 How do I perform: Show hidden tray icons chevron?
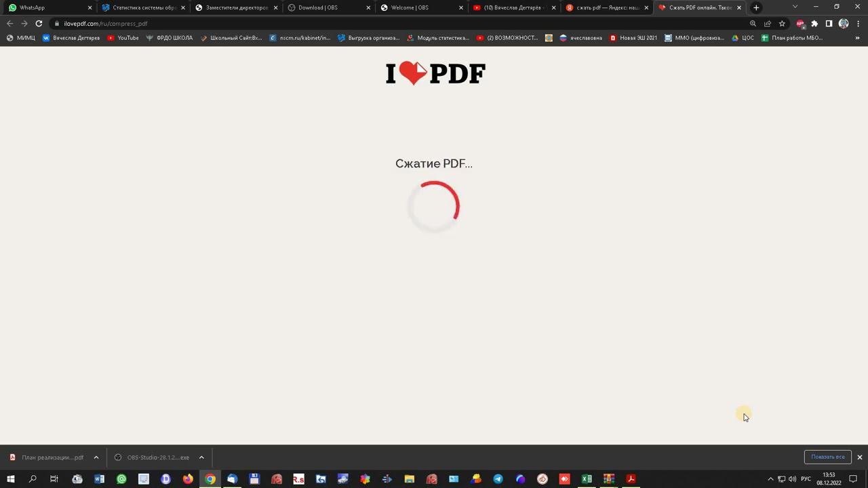tap(770, 479)
